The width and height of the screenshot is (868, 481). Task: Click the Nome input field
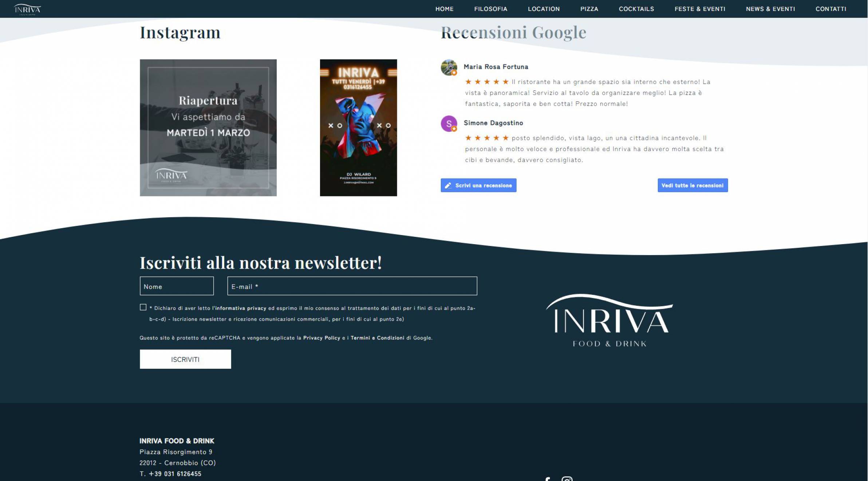(x=177, y=286)
